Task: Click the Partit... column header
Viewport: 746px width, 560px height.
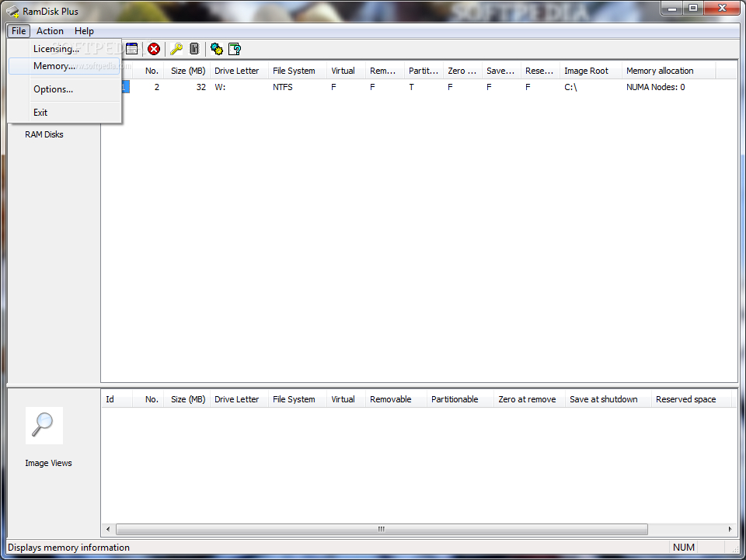Action: tap(424, 71)
